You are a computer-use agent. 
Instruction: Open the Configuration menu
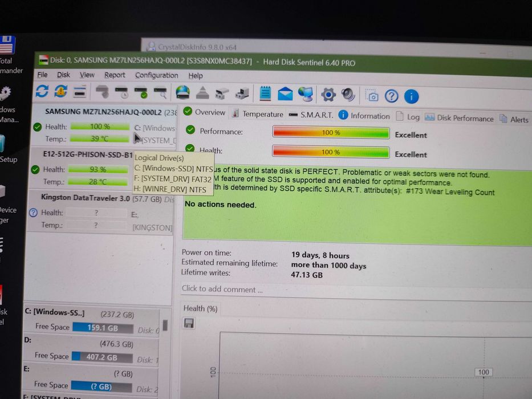156,76
